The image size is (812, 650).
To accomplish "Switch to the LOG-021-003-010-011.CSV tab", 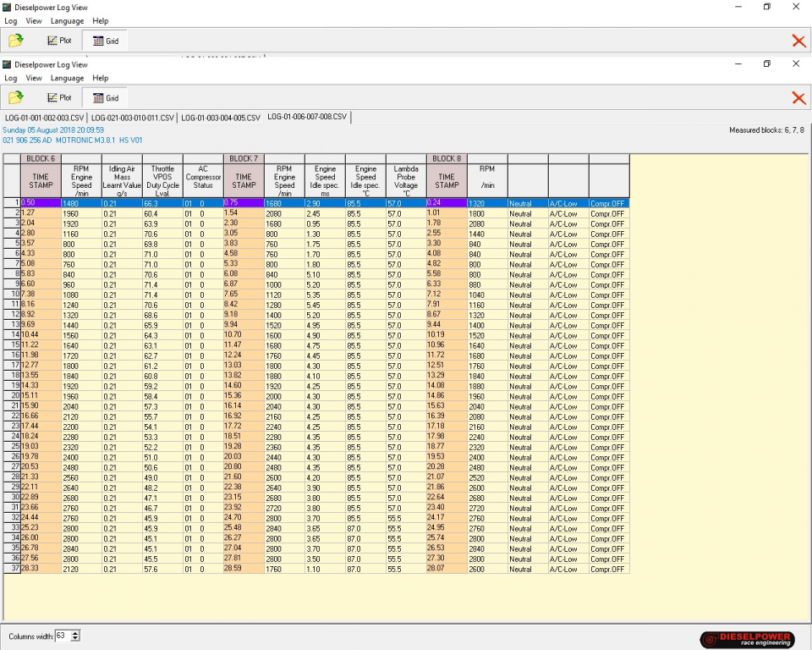I will [133, 118].
